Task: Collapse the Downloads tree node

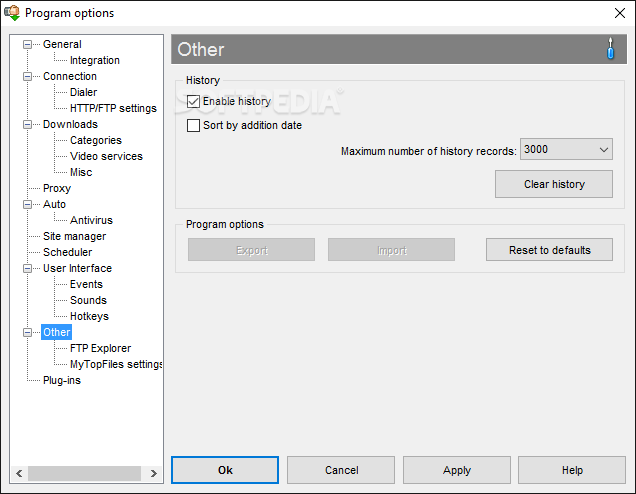Action: tap(27, 124)
